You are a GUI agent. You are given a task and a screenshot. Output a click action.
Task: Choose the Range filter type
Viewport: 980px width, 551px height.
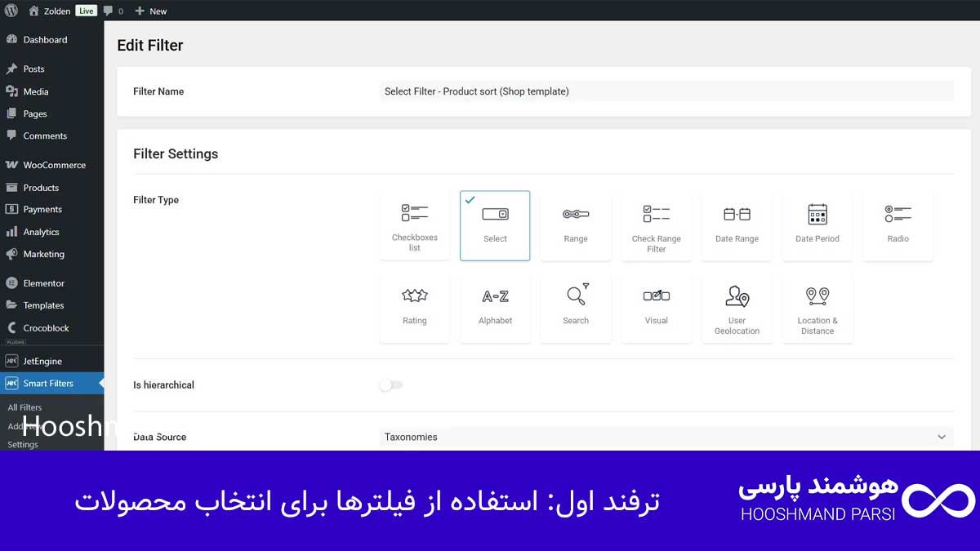point(576,225)
